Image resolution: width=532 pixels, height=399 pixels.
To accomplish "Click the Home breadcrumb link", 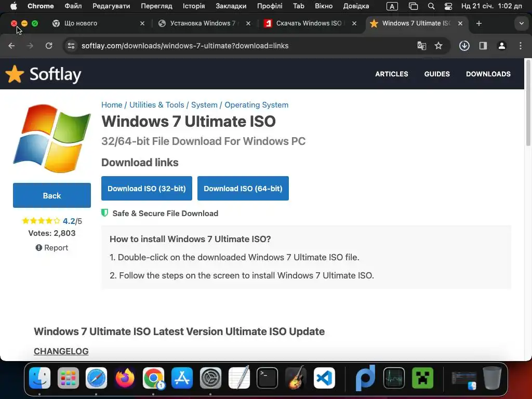I will 112,105.
